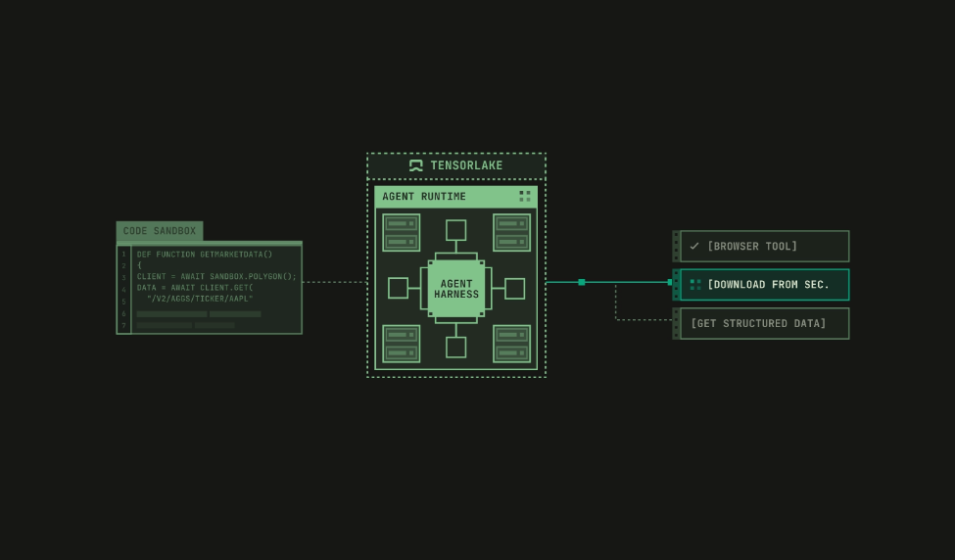Choose the Get Structured Data item
This screenshot has width=955, height=560.
tap(759, 324)
